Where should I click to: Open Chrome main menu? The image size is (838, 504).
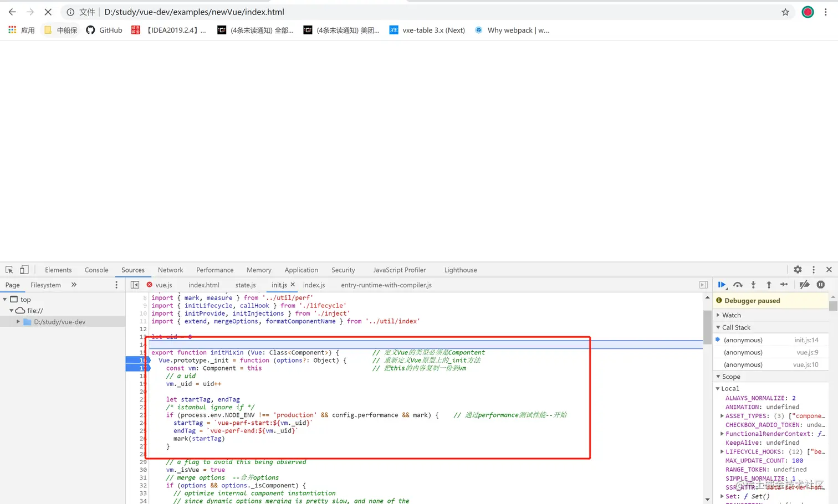pyautogui.click(x=826, y=12)
